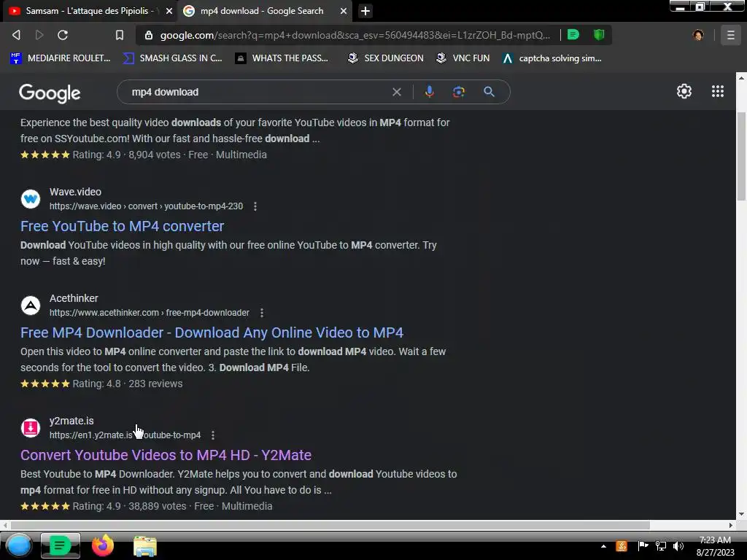Open the browser hamburger menu
This screenshot has width=747, height=560.
[730, 35]
